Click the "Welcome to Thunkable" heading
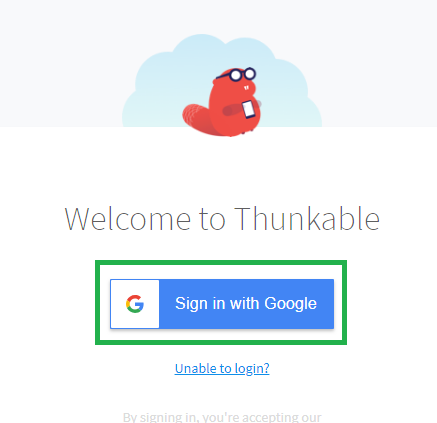 pos(222,219)
